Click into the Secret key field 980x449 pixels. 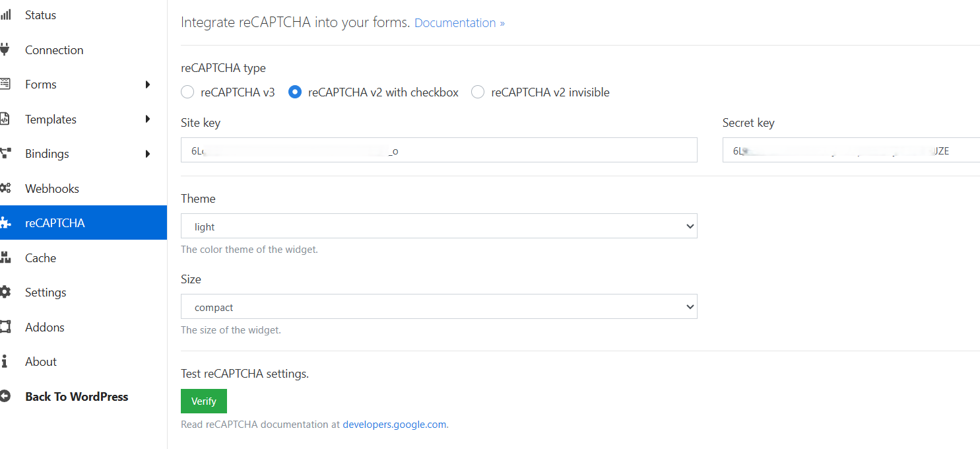coord(851,150)
